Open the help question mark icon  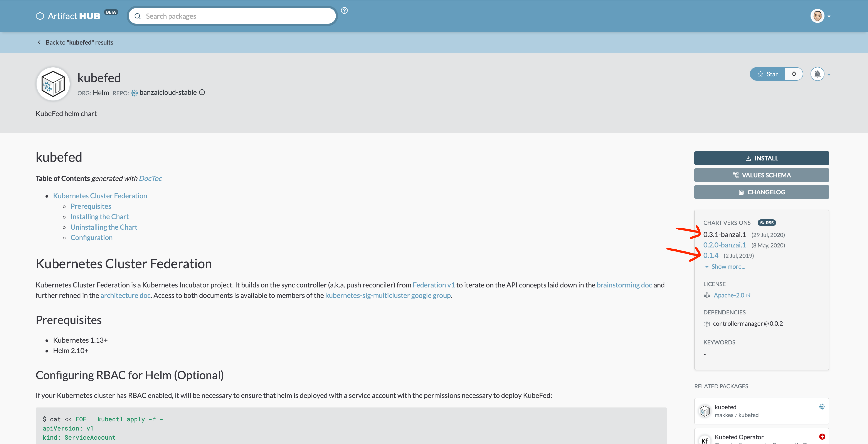344,10
